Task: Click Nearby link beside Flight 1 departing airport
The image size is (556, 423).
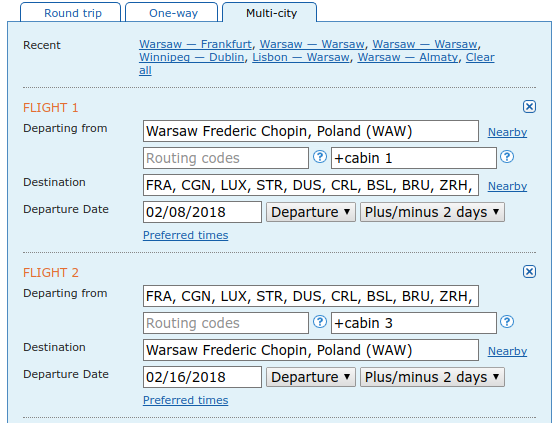Action: pos(507,132)
